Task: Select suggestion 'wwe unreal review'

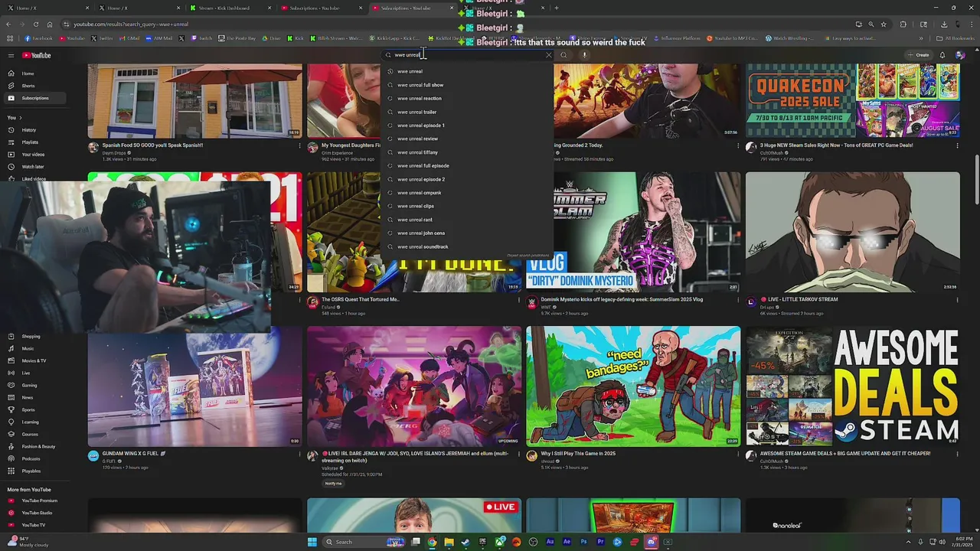Action: [x=467, y=139]
